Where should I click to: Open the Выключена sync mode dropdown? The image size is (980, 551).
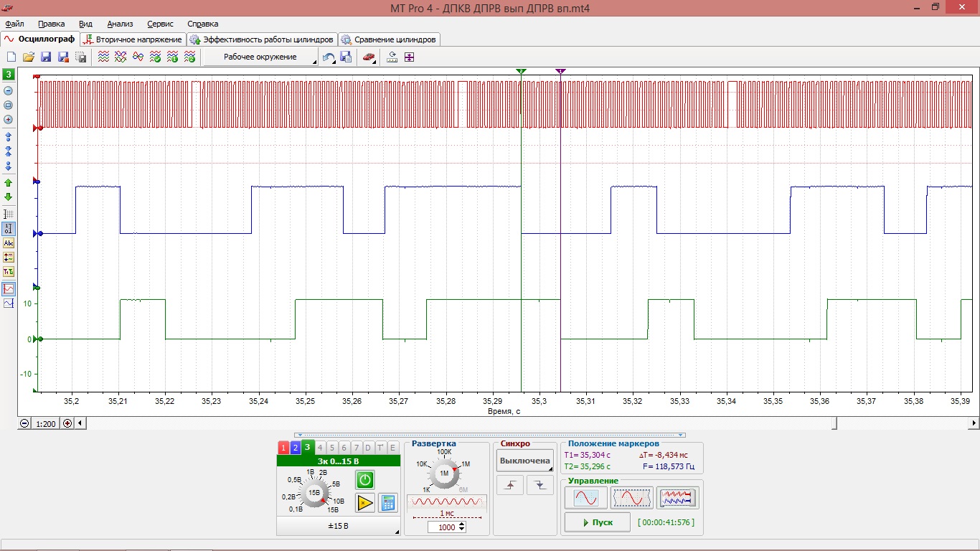pyautogui.click(x=525, y=461)
